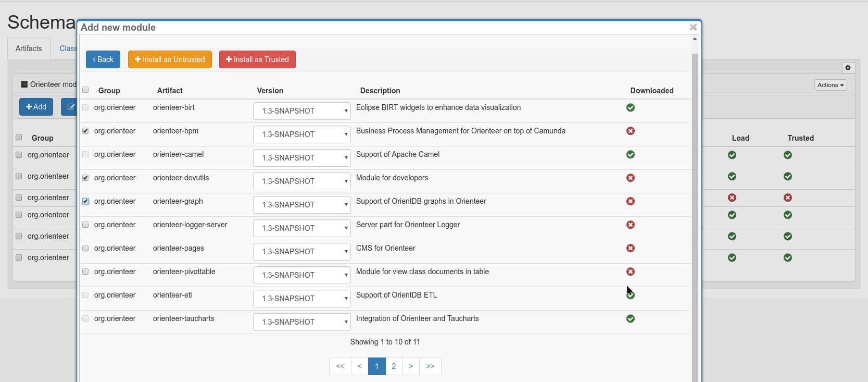Toggle the select-all checkbox in background Group header
Screen dimensions: 868x382
tap(19, 137)
